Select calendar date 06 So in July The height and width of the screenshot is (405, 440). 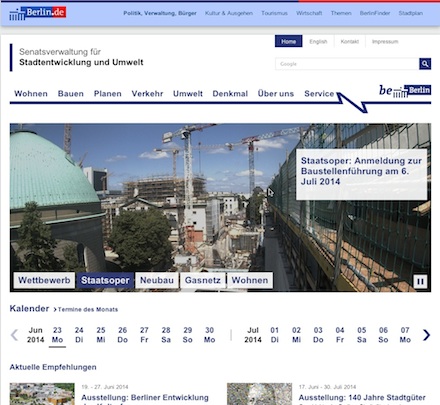click(383, 335)
